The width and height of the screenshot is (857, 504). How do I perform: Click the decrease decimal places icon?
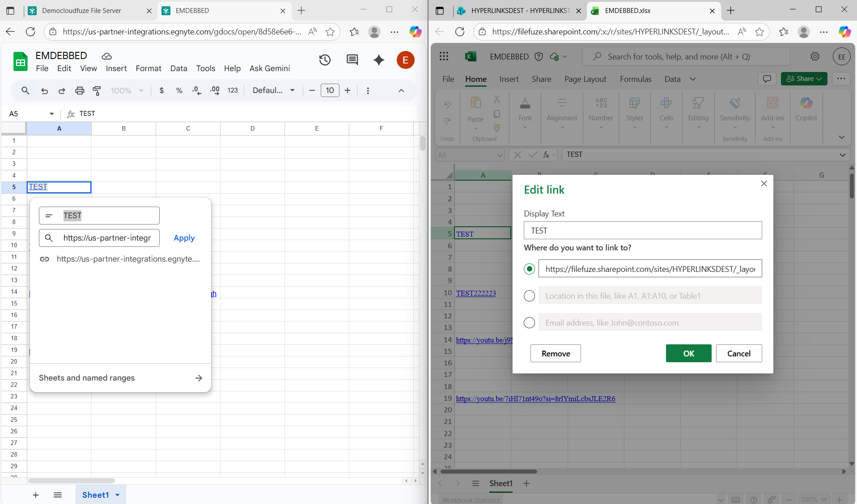point(196,90)
